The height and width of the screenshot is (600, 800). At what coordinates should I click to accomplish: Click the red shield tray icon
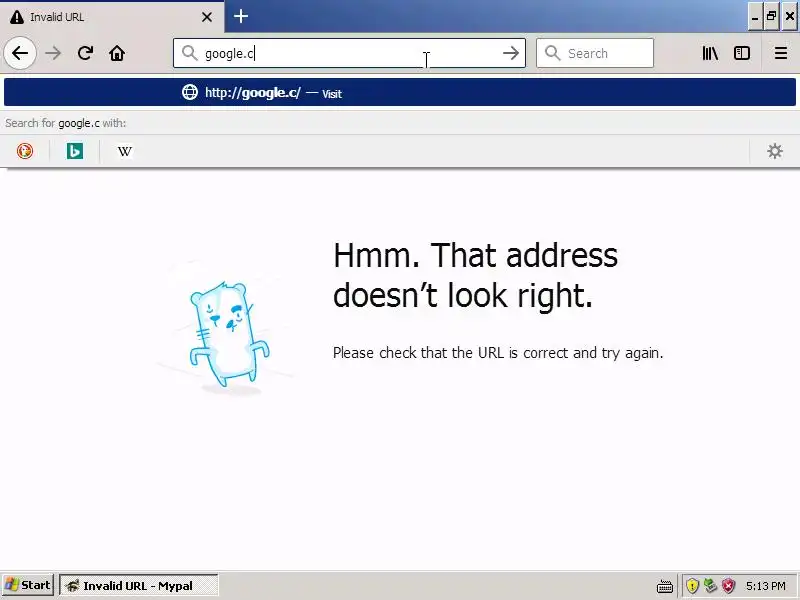pyautogui.click(x=729, y=586)
